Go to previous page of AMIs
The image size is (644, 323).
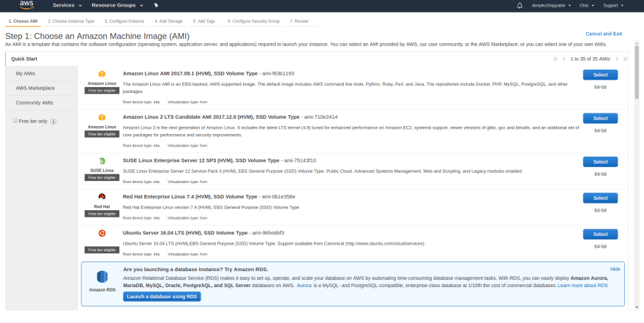[564, 59]
